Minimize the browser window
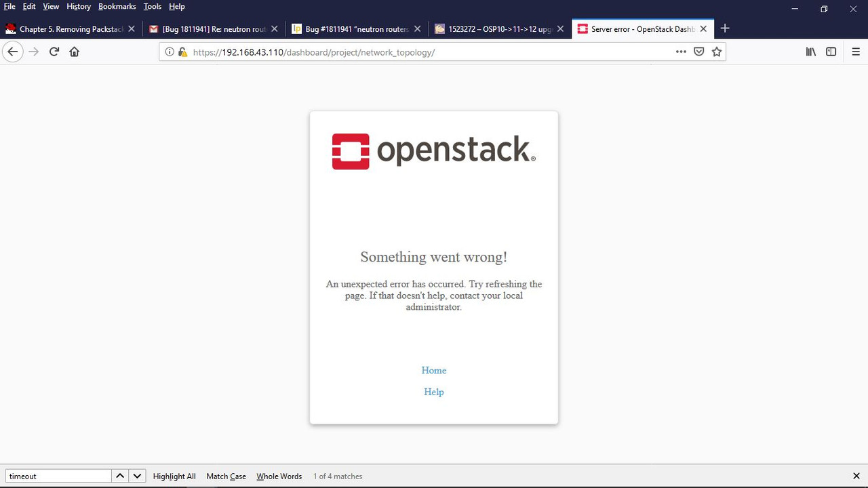Viewport: 868px width, 488px height. 794,9
